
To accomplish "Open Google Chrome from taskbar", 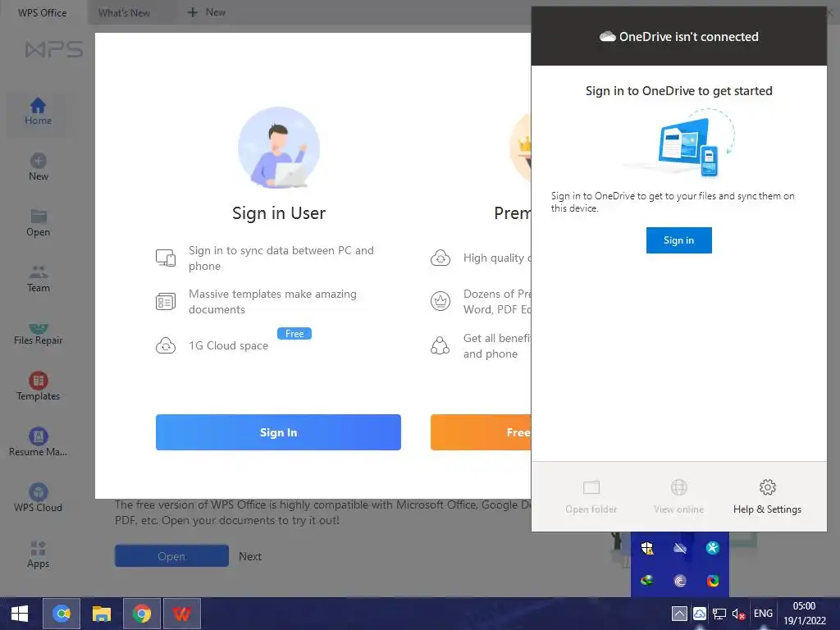I will pyautogui.click(x=141, y=614).
